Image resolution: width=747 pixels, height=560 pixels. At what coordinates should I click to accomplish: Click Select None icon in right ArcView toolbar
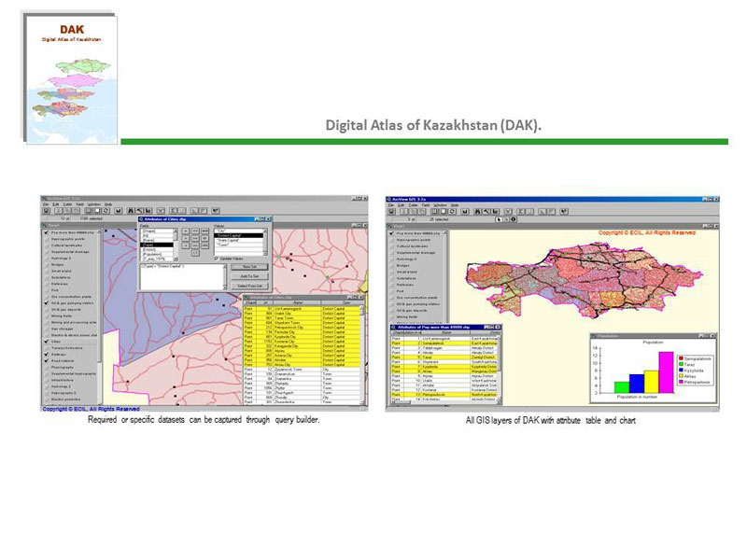443,212
